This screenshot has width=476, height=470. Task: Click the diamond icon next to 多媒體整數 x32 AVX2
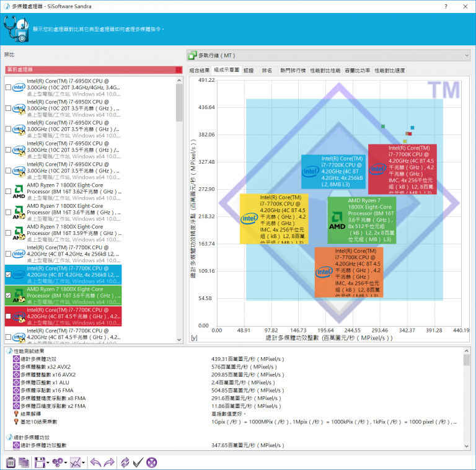[16, 366]
